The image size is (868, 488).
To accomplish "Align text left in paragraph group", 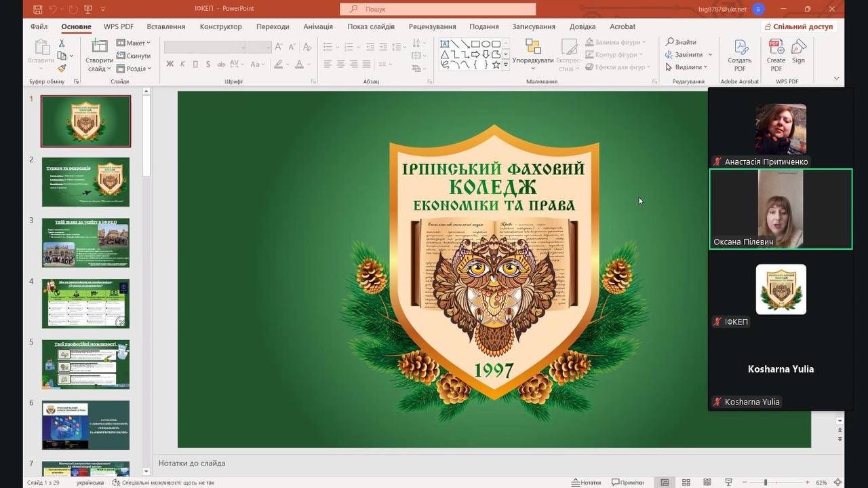I will pos(328,64).
